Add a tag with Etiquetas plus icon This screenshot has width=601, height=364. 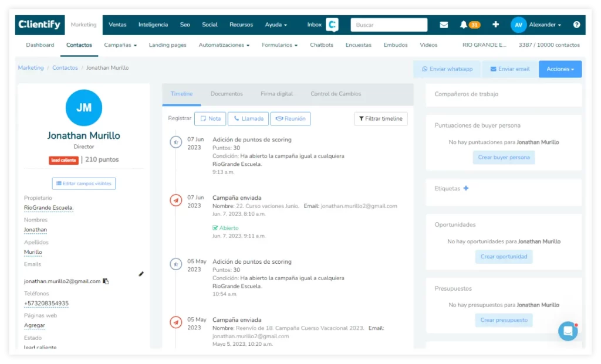466,188
